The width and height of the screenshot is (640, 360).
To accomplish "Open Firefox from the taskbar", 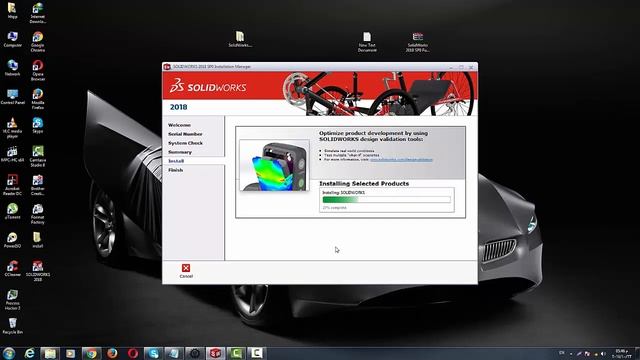I will [x=112, y=353].
